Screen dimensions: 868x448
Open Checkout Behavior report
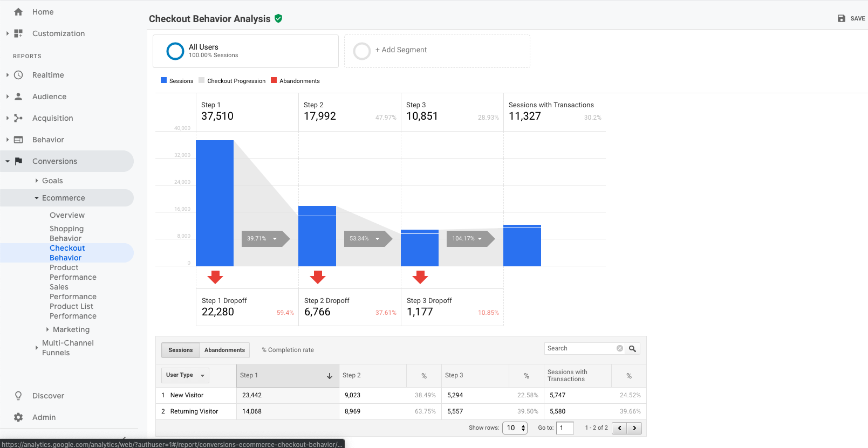point(67,253)
